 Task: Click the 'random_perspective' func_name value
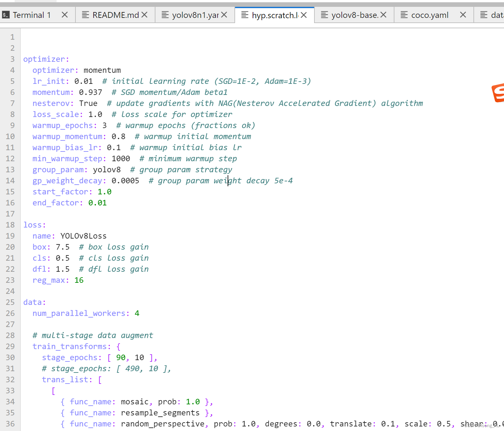click(163, 424)
